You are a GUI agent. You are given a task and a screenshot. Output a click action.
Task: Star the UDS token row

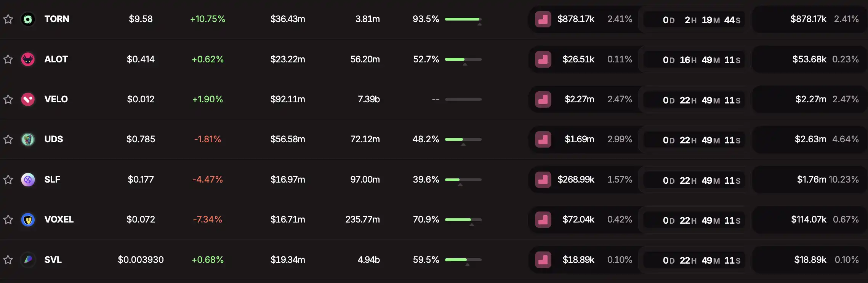(x=8, y=139)
